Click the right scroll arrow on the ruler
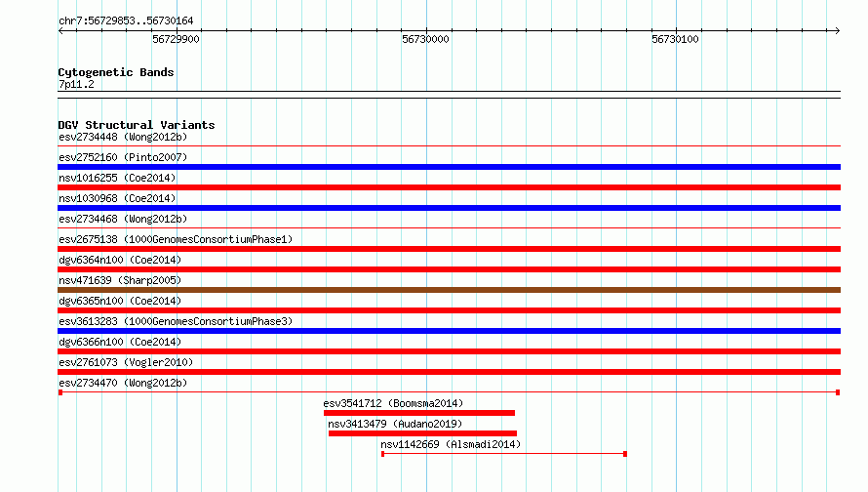This screenshot has height=492, width=868. [x=837, y=31]
